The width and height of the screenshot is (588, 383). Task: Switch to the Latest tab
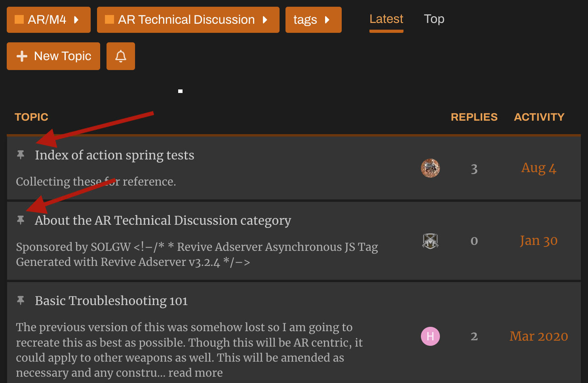pos(386,19)
